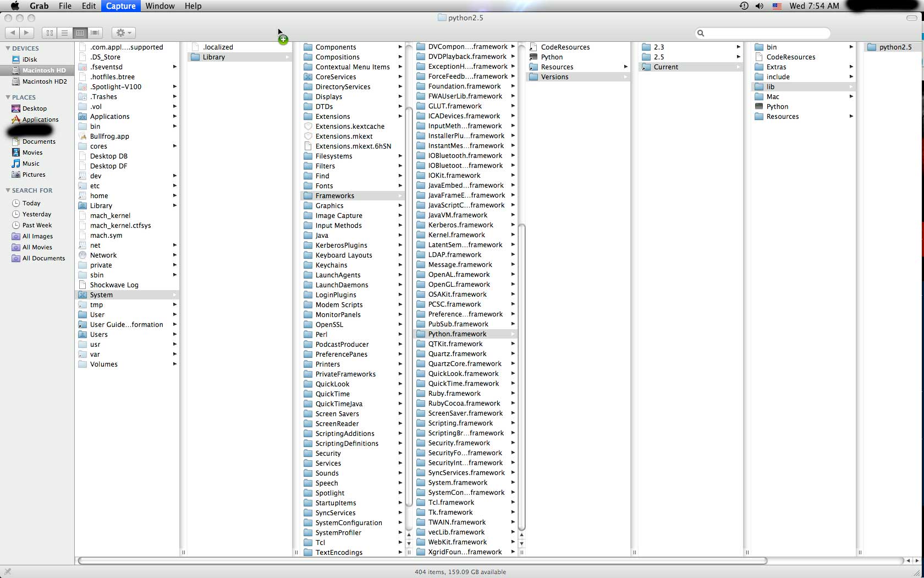This screenshot has height=578, width=924.
Task: Go forward with the Finder forward arrow
Action: pos(26,33)
